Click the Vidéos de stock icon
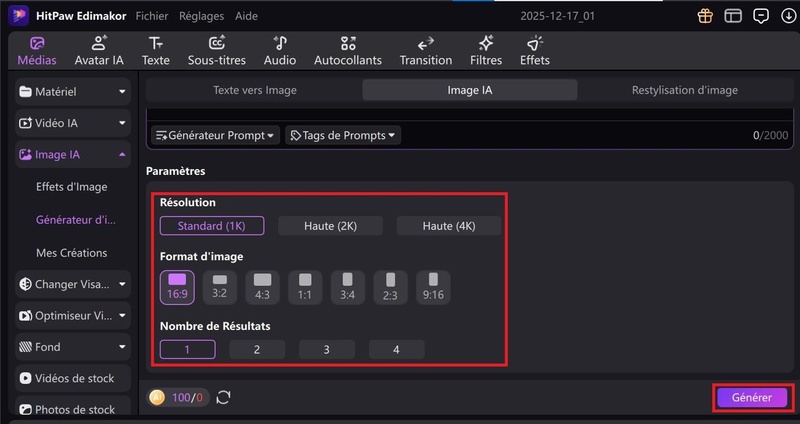This screenshot has width=800, height=424. point(25,379)
